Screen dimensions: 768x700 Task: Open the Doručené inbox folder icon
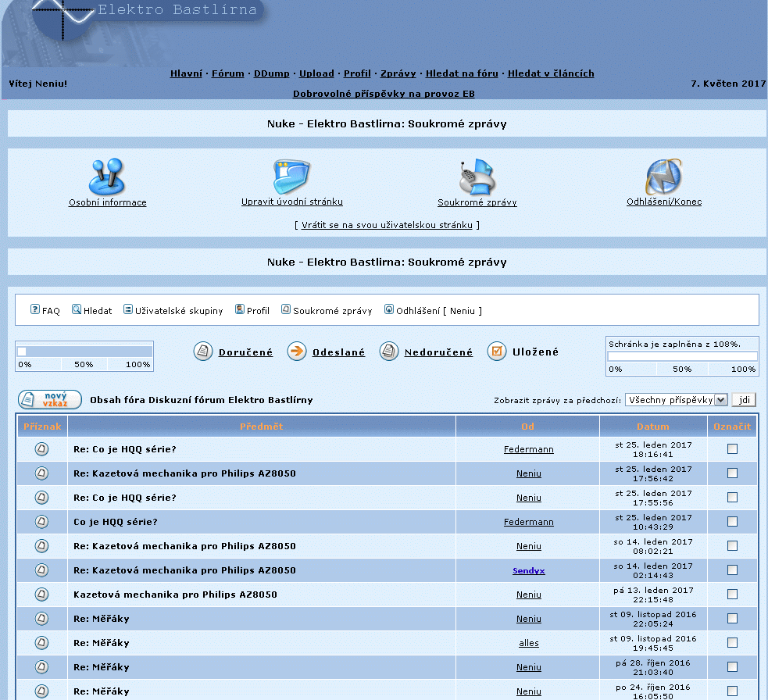click(203, 352)
